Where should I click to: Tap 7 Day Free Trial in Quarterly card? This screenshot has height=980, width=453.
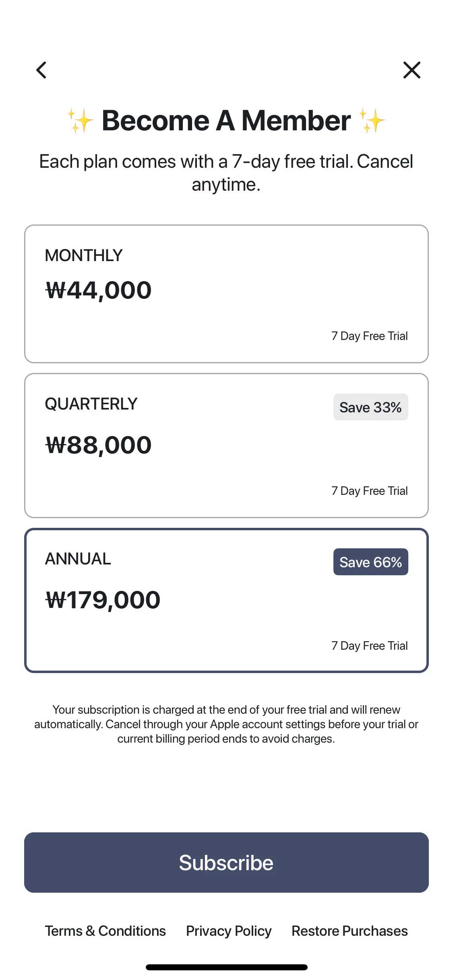pos(369,491)
